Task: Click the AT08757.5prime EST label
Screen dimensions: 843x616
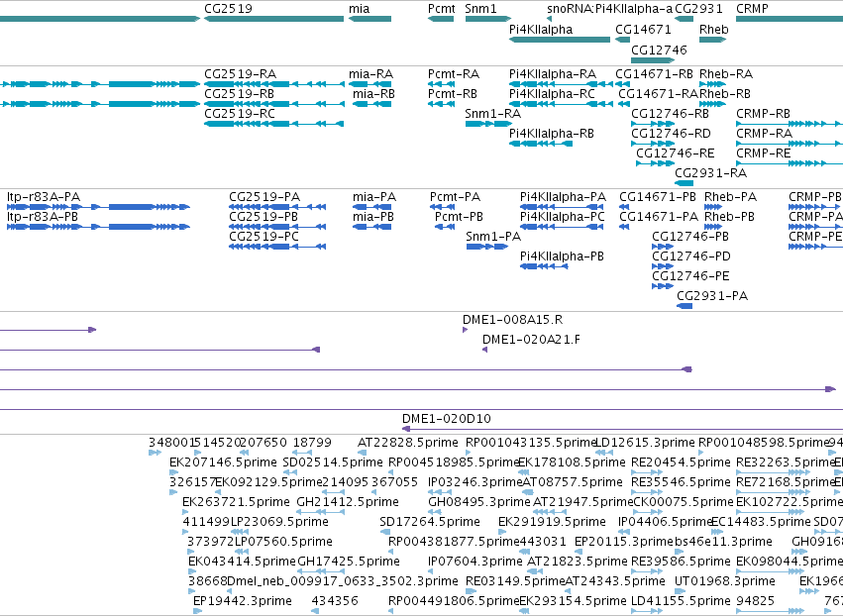Action: click(x=573, y=482)
